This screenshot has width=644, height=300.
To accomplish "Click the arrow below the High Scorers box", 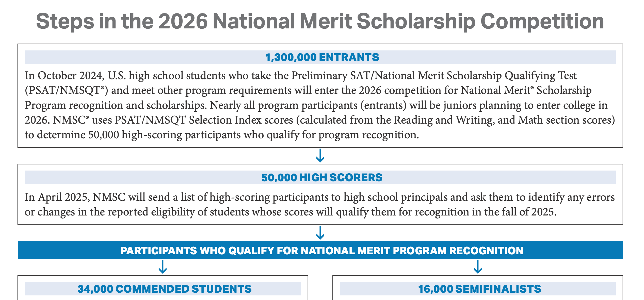I will click(x=320, y=232).
